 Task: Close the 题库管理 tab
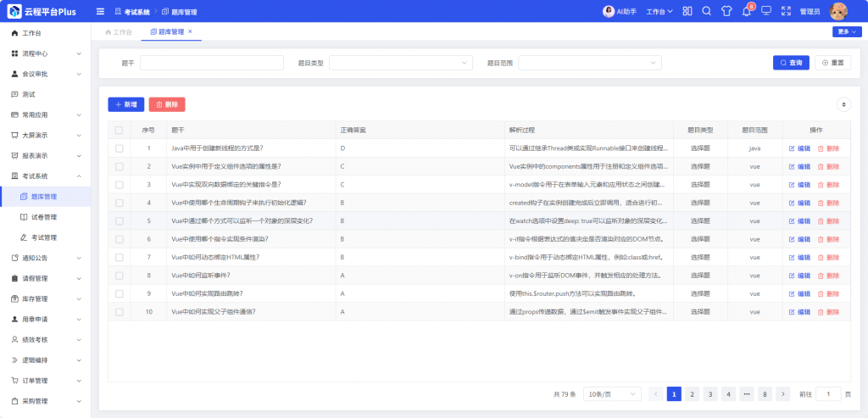(x=190, y=31)
